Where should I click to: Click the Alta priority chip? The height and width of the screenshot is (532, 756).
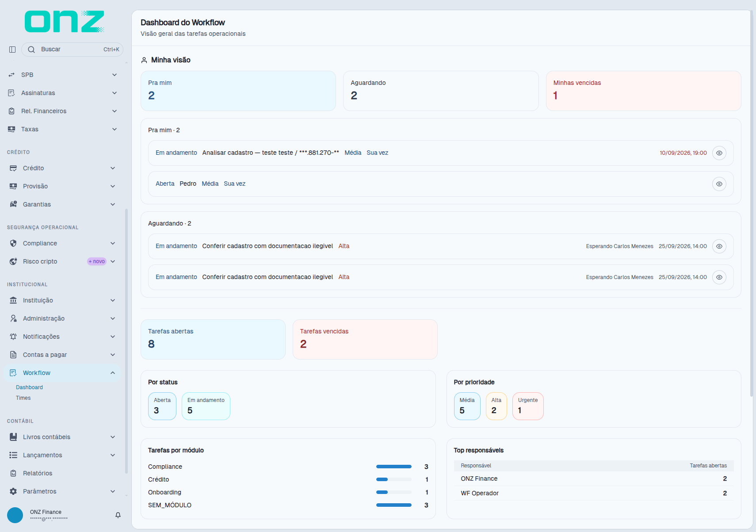click(x=496, y=406)
